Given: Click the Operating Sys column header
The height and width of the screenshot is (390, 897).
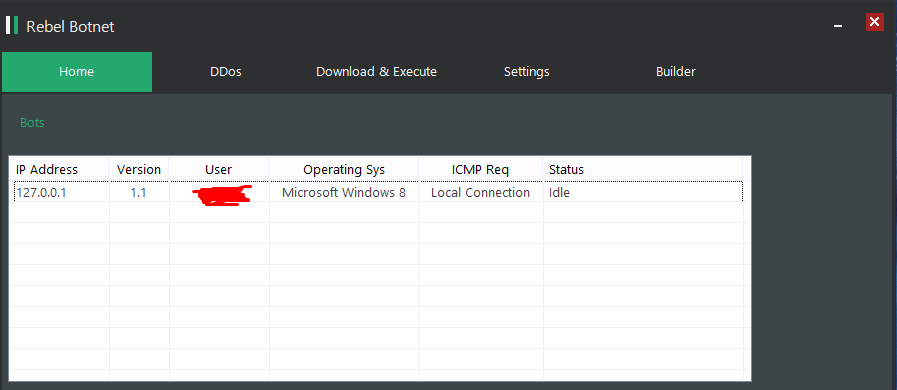Looking at the screenshot, I should tap(344, 169).
